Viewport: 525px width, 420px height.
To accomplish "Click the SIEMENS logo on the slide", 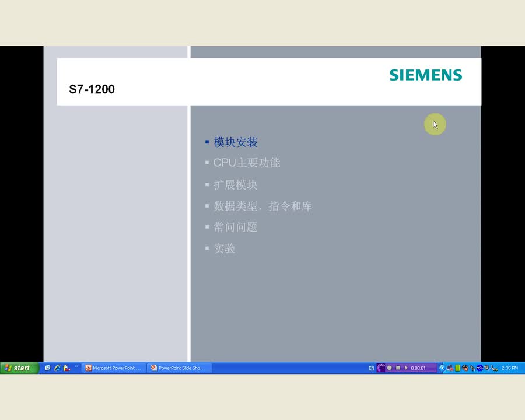I will [426, 75].
